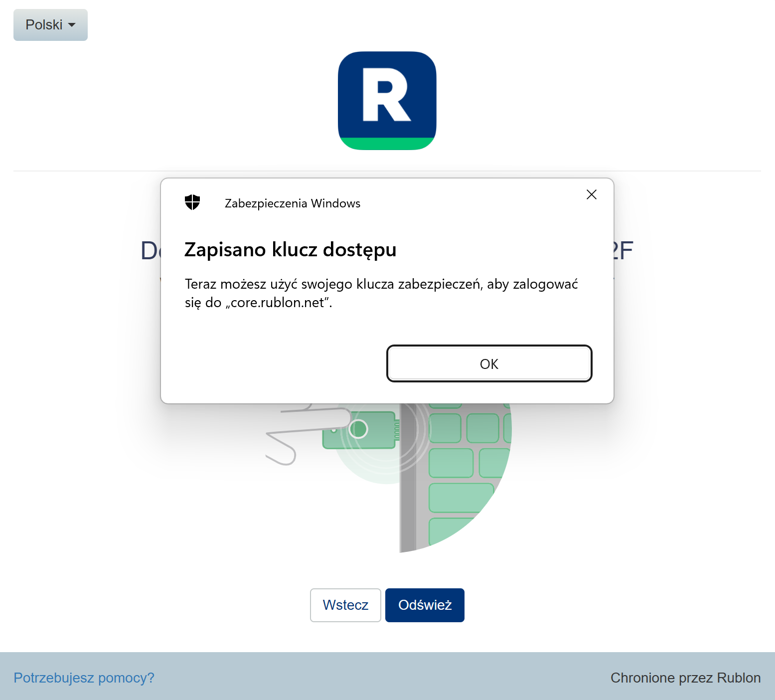Click the Windows Security shield icon

pyautogui.click(x=192, y=202)
